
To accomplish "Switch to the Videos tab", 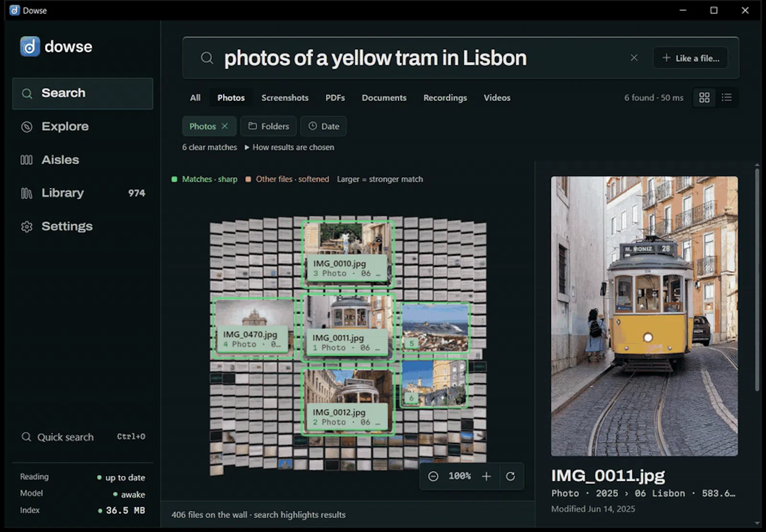I will (x=497, y=98).
